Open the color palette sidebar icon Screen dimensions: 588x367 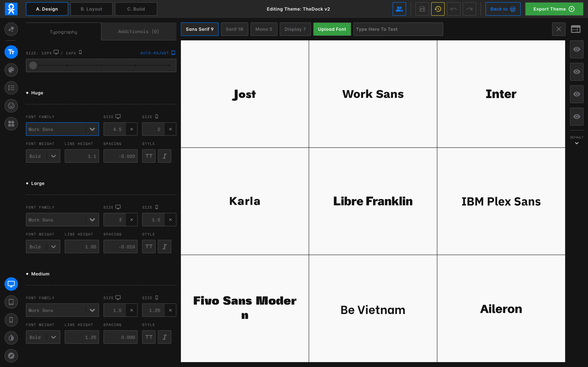coord(11,70)
